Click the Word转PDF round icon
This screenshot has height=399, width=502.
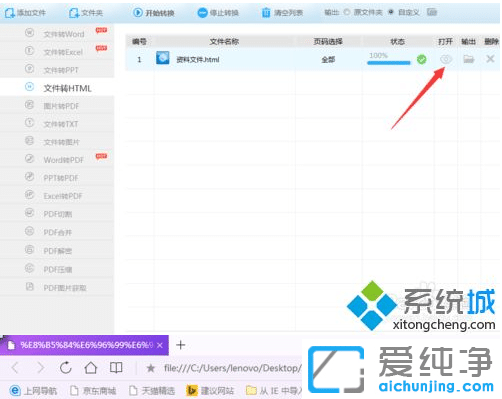pos(30,159)
